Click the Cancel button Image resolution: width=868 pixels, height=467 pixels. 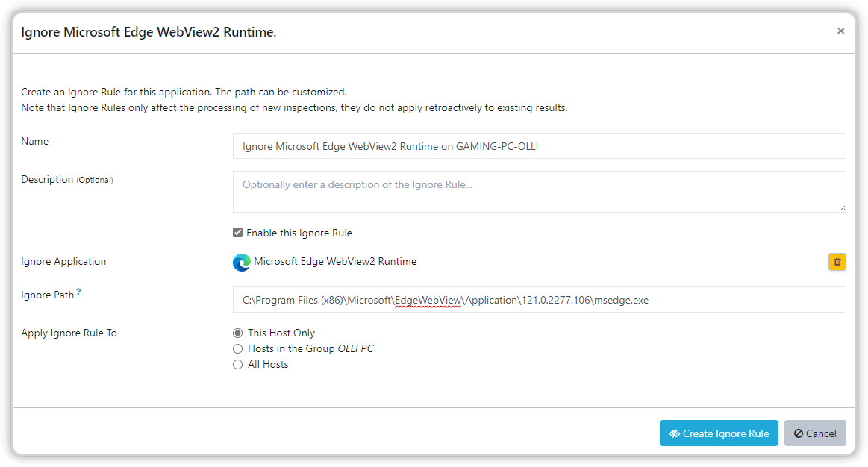click(x=815, y=433)
